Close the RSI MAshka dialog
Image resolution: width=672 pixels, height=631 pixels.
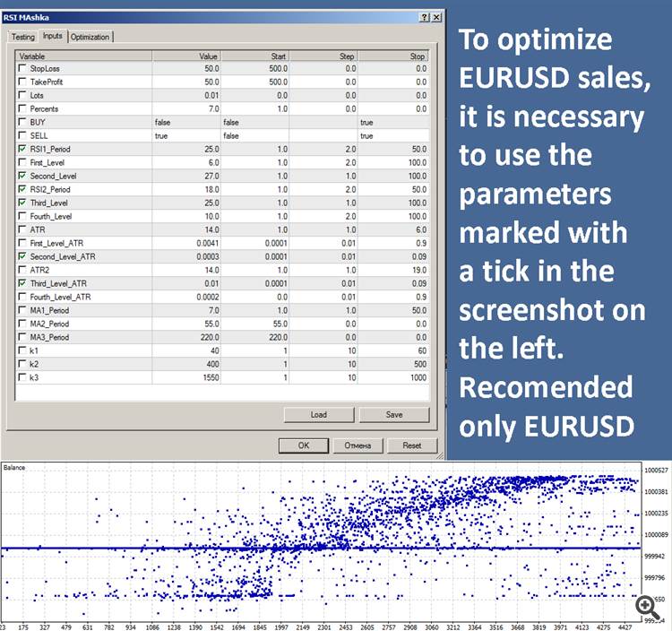[436, 17]
